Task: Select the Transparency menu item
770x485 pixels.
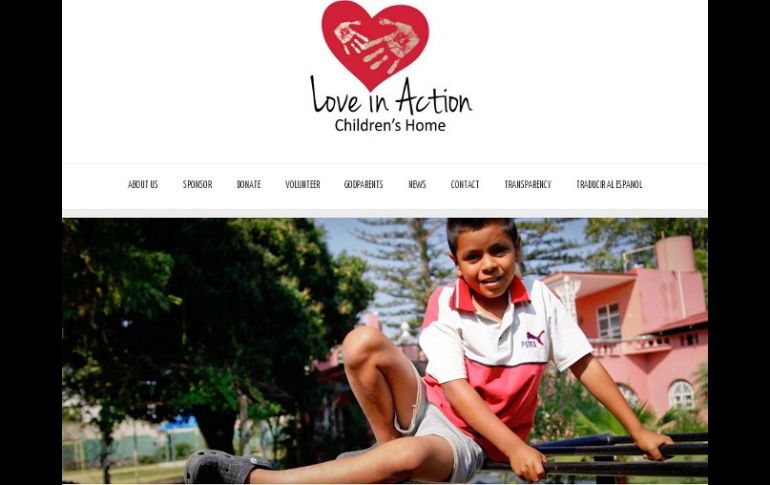Action: click(528, 185)
